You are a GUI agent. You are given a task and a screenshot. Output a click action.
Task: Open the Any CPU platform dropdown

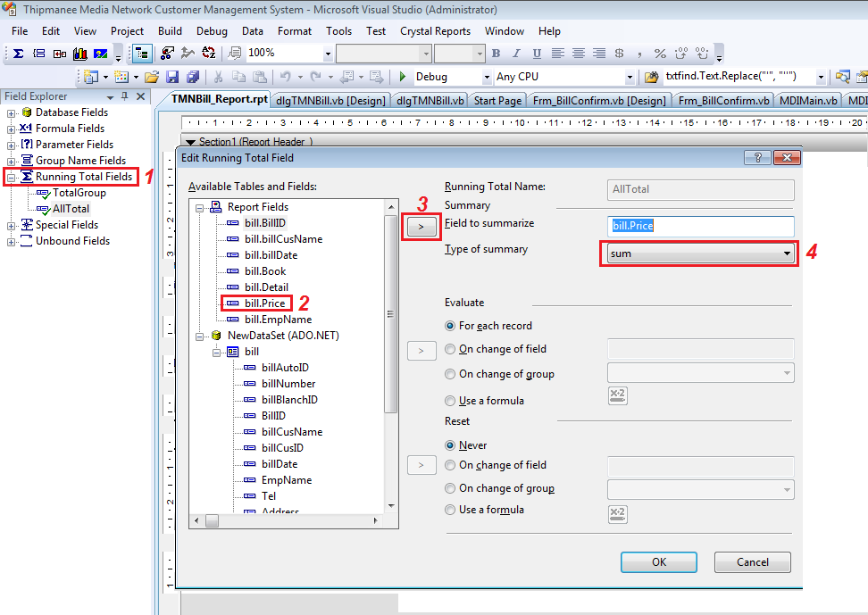(630, 77)
